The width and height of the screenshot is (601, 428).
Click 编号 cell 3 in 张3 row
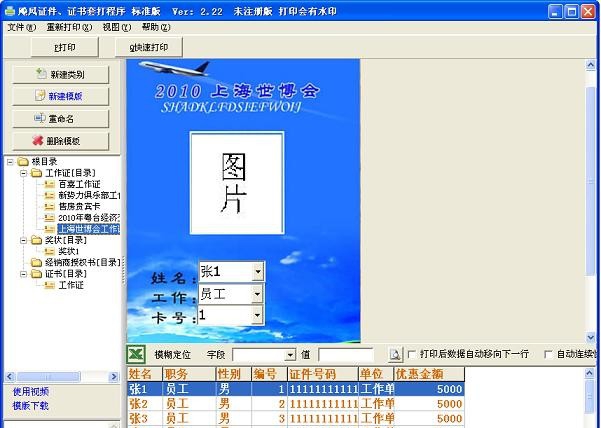click(269, 418)
